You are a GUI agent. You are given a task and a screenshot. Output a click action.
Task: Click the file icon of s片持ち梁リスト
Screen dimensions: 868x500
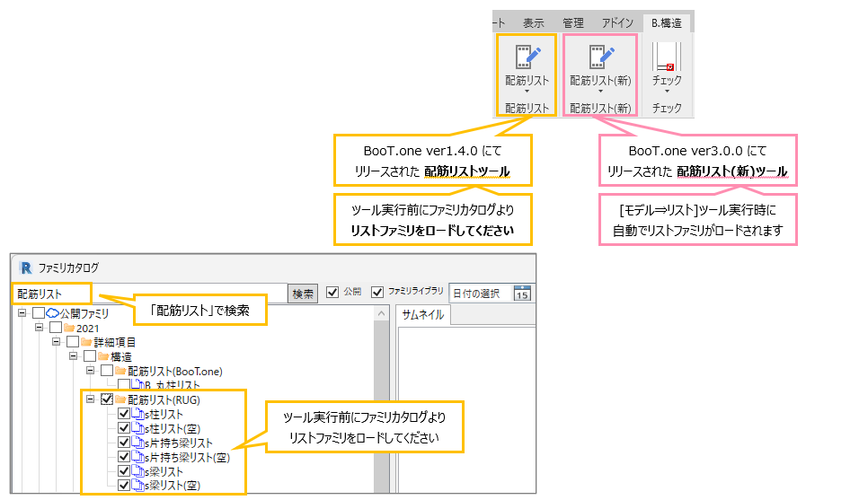137,443
